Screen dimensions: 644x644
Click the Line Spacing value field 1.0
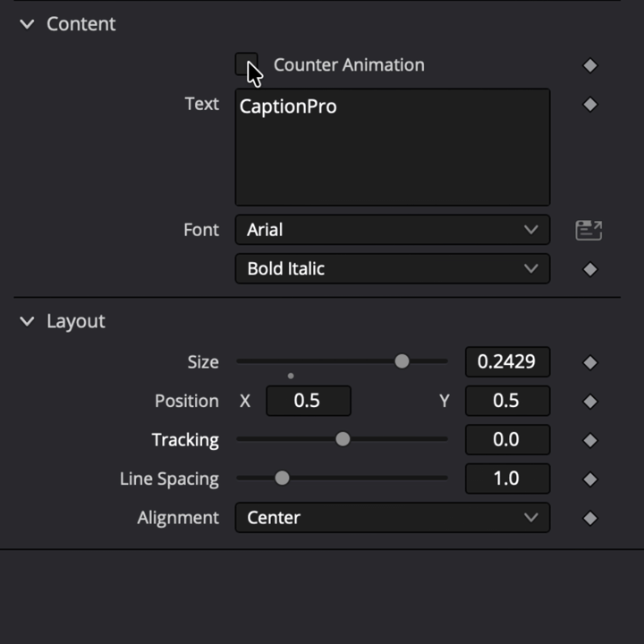pos(508,479)
